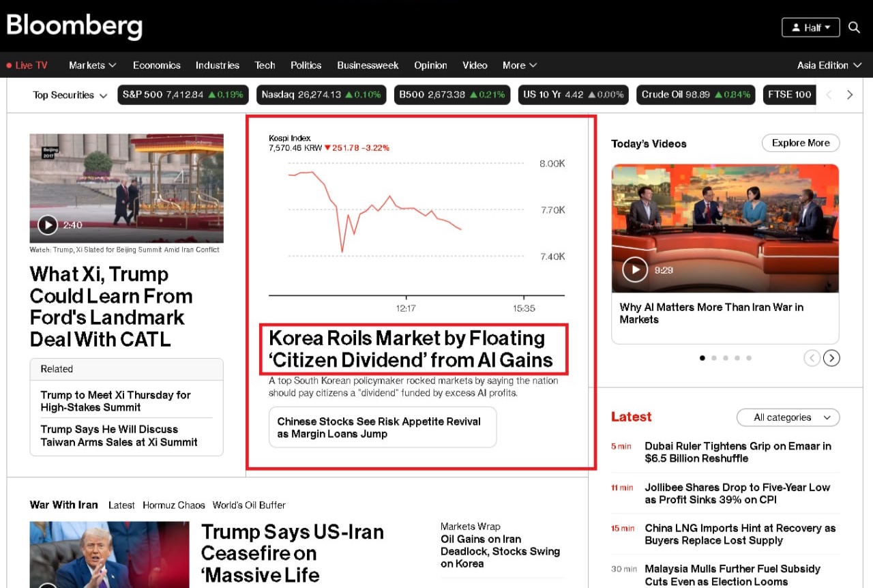Select the third video carousel dot
Viewport: 873px width, 588px height.
726,358
